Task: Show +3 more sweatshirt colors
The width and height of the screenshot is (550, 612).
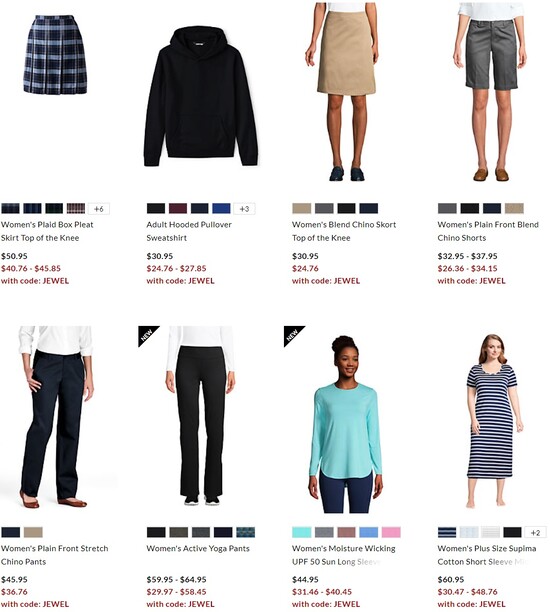Action: tap(244, 209)
